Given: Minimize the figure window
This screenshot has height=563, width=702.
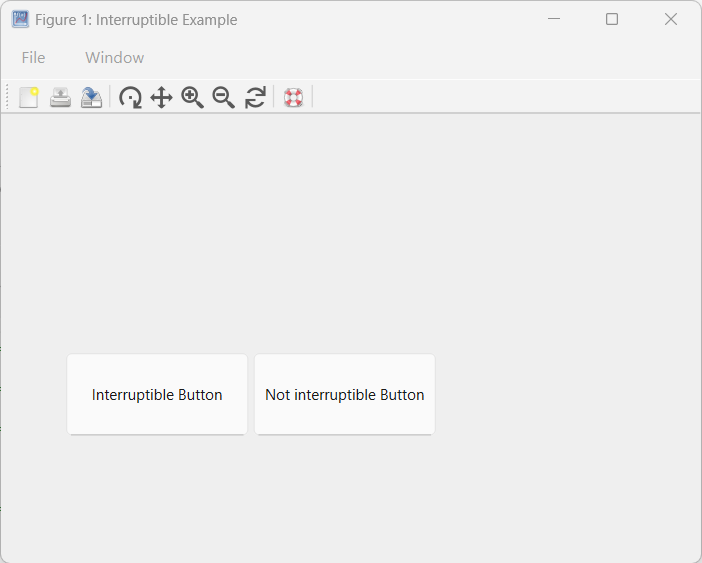Looking at the screenshot, I should point(554,19).
